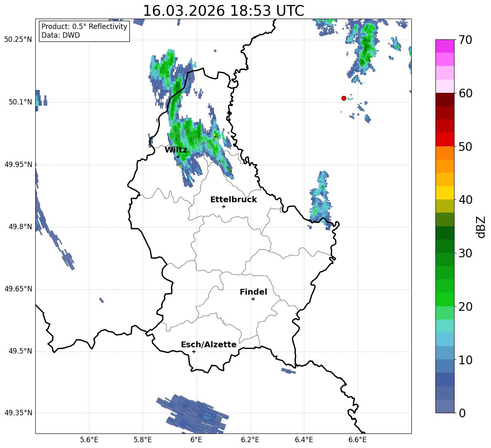Click the 5.6°E longitude label
Viewport: 491px width, 448px height.
pos(89,440)
